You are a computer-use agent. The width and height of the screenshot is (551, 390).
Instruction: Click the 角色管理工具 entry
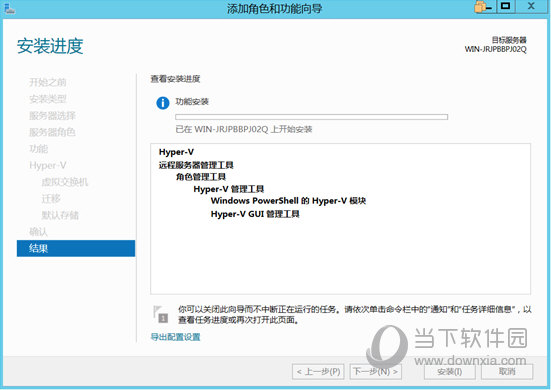click(x=201, y=177)
